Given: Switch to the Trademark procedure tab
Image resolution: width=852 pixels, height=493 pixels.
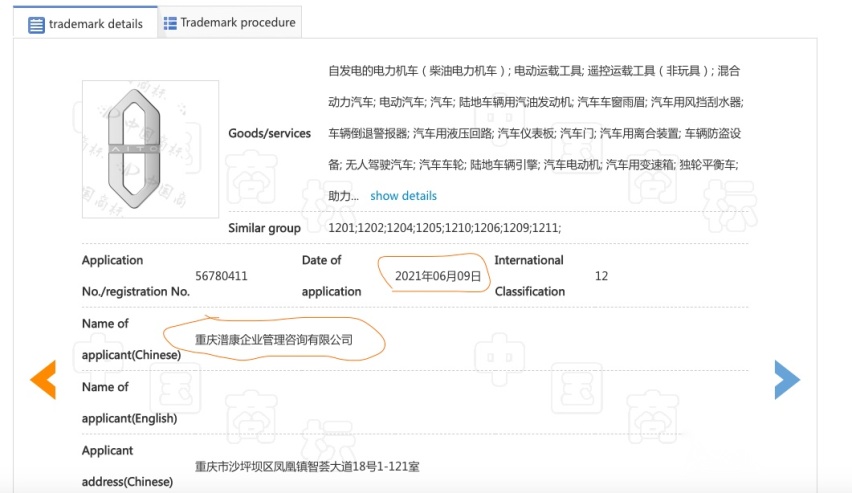Looking at the screenshot, I should click(229, 23).
